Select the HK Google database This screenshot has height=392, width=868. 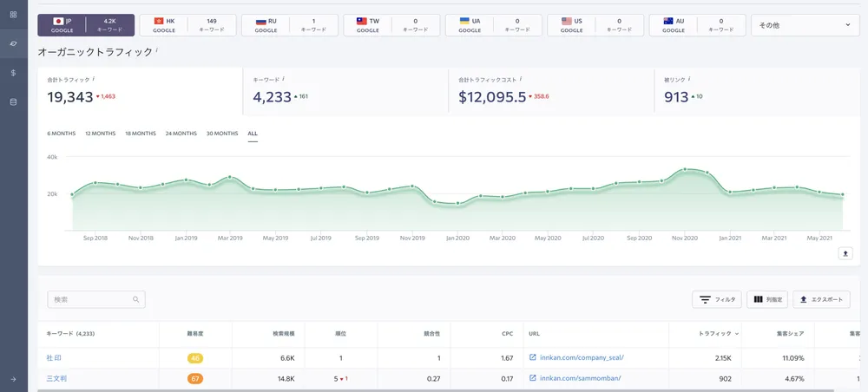[x=187, y=25]
